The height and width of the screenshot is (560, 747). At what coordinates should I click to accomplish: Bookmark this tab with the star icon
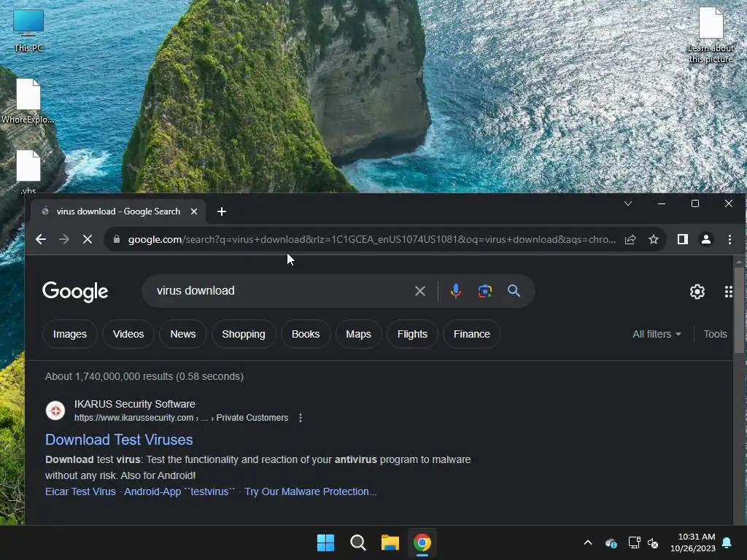click(x=654, y=239)
